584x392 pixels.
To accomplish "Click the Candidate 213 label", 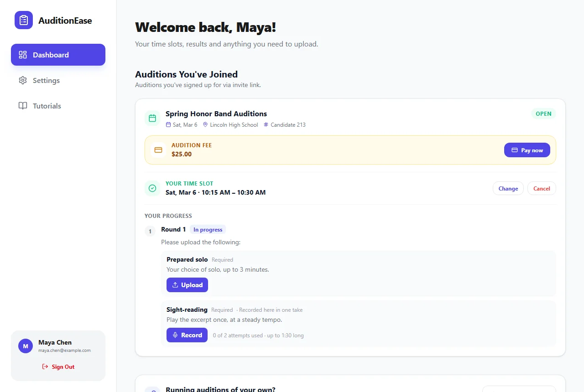I will [x=288, y=125].
